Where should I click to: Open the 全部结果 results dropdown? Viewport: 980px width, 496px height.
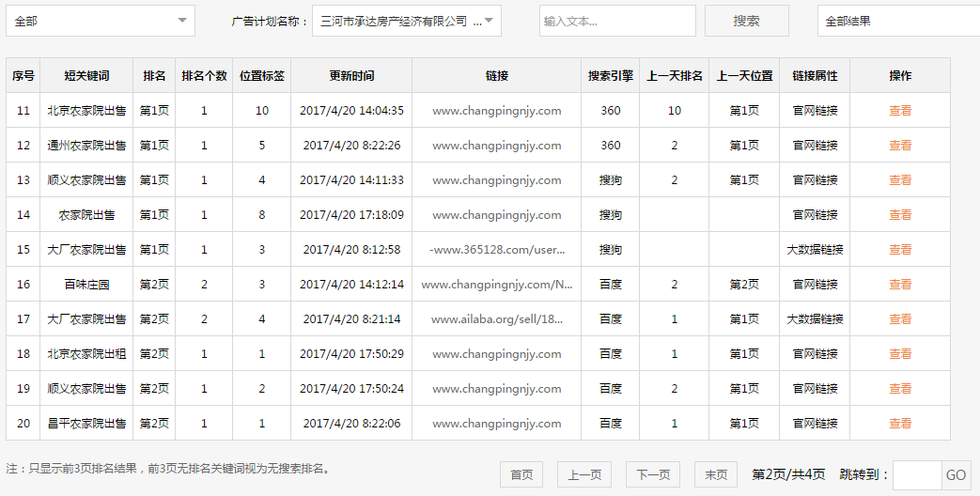point(899,22)
